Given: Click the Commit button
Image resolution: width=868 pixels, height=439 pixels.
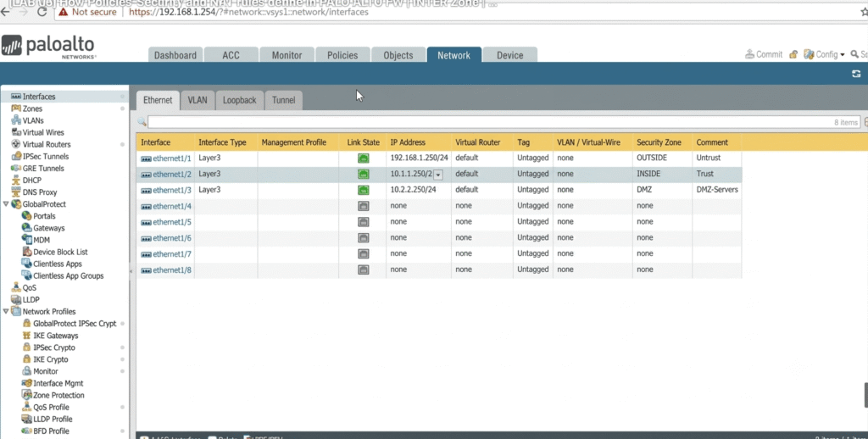Looking at the screenshot, I should [764, 54].
